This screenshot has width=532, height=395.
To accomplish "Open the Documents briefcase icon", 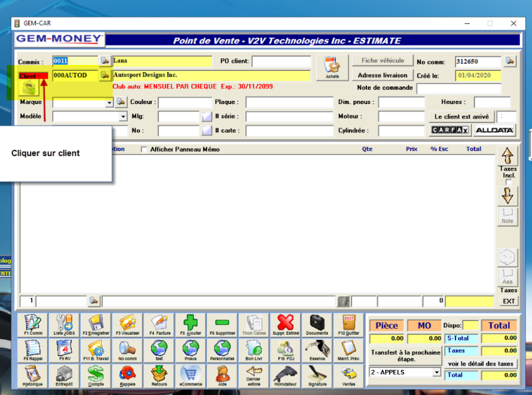I will pos(317,325).
